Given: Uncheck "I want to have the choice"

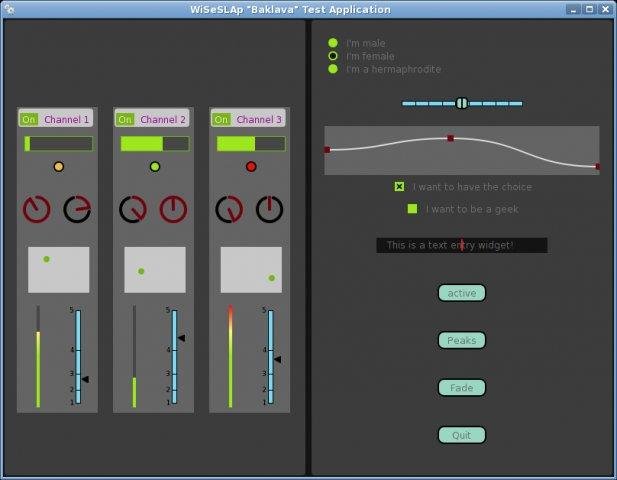Looking at the screenshot, I should (399, 186).
